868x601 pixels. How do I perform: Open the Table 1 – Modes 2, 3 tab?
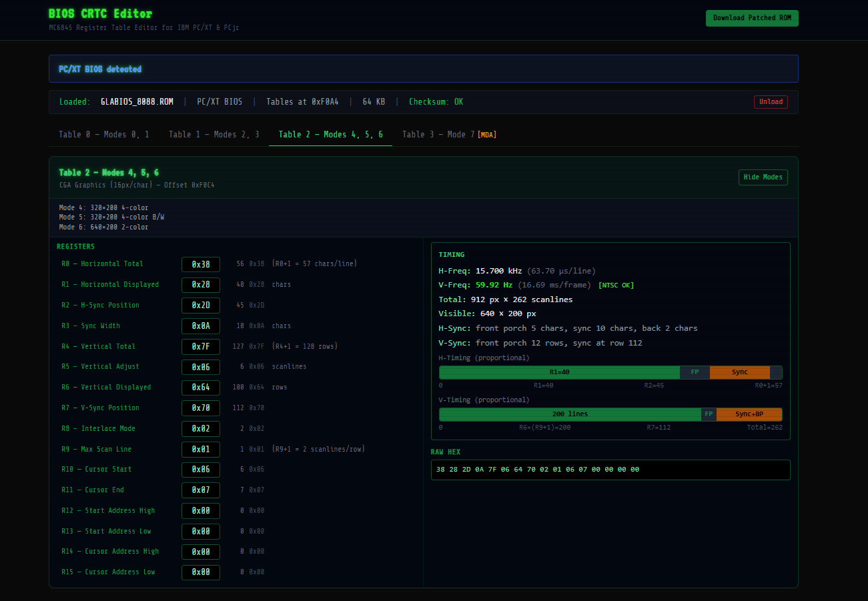[213, 135]
